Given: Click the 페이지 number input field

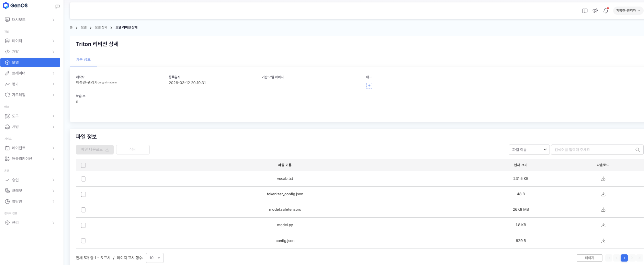Looking at the screenshot, I should (589, 258).
